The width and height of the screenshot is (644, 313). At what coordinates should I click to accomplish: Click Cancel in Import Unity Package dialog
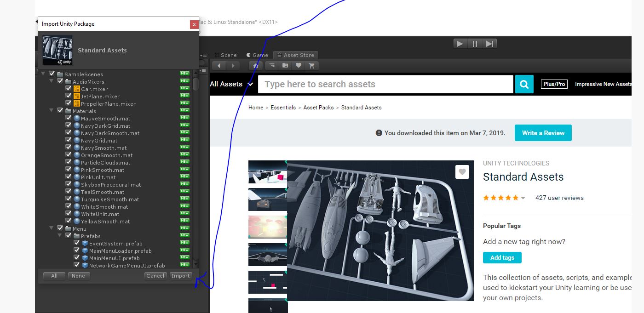[x=155, y=276]
